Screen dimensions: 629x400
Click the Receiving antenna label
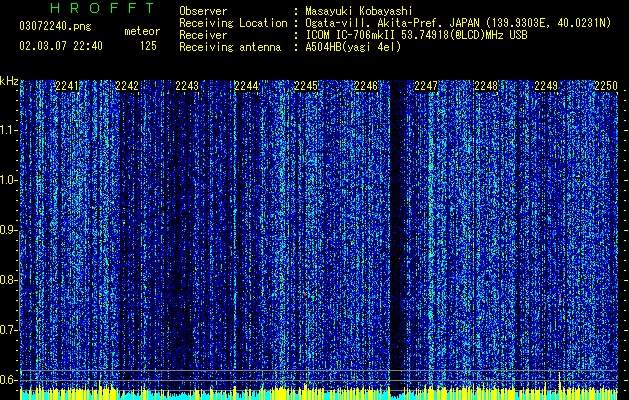[x=230, y=47]
